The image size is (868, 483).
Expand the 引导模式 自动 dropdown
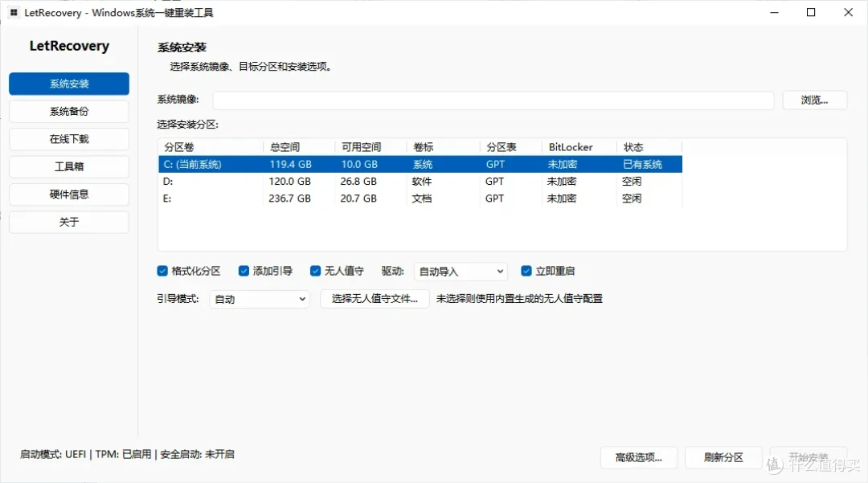click(x=259, y=299)
